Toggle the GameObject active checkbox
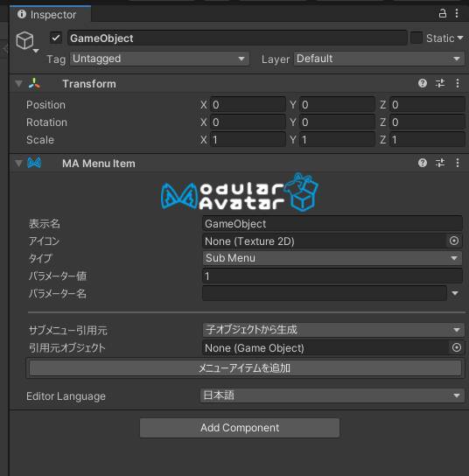This screenshot has width=469, height=476. click(56, 38)
